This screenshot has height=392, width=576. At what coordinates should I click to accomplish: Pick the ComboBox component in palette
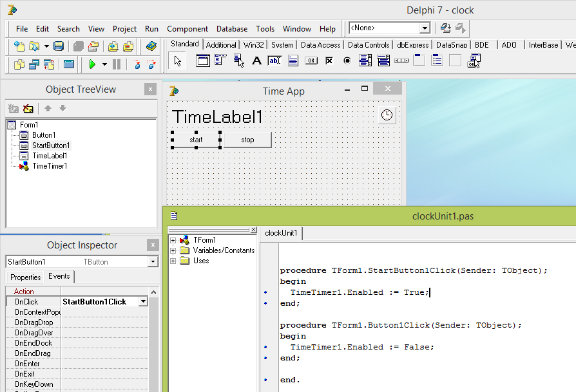(383, 61)
